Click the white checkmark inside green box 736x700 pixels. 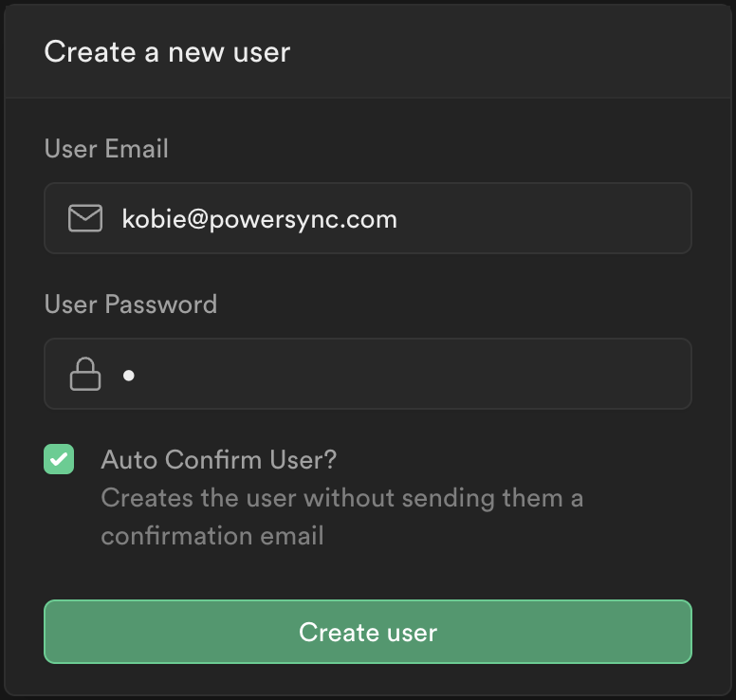tap(59, 459)
